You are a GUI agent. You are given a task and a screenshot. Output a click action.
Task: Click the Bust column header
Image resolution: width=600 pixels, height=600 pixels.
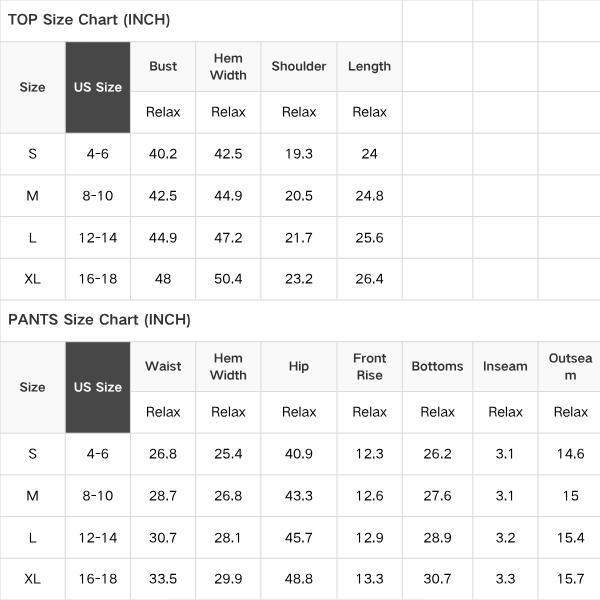[x=163, y=66]
